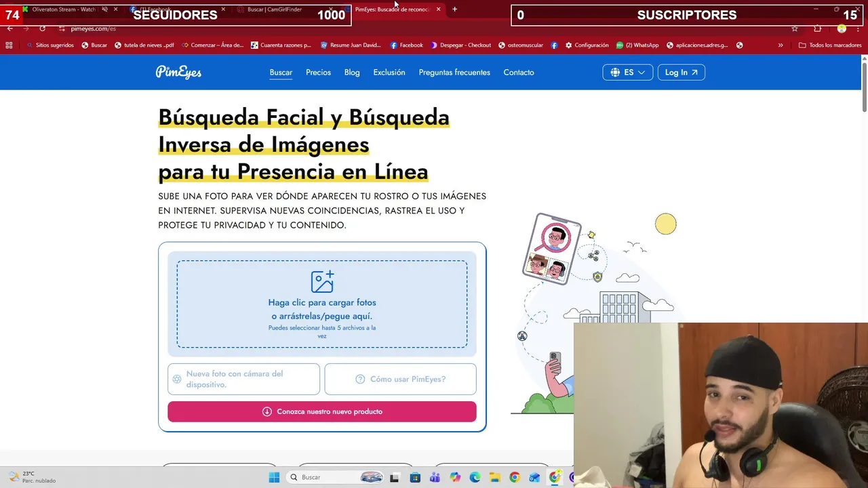
Task: Launch Copilot from the taskbar
Action: [x=455, y=477]
